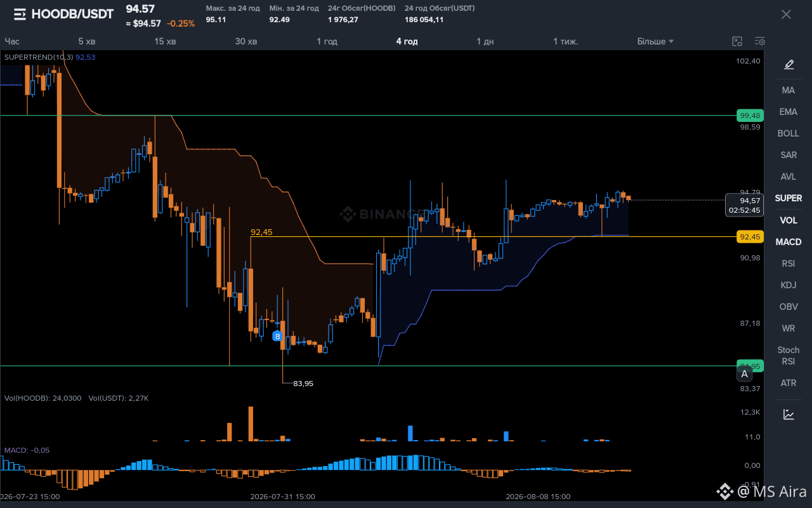
Task: Toggle the MA indicator
Action: (789, 90)
